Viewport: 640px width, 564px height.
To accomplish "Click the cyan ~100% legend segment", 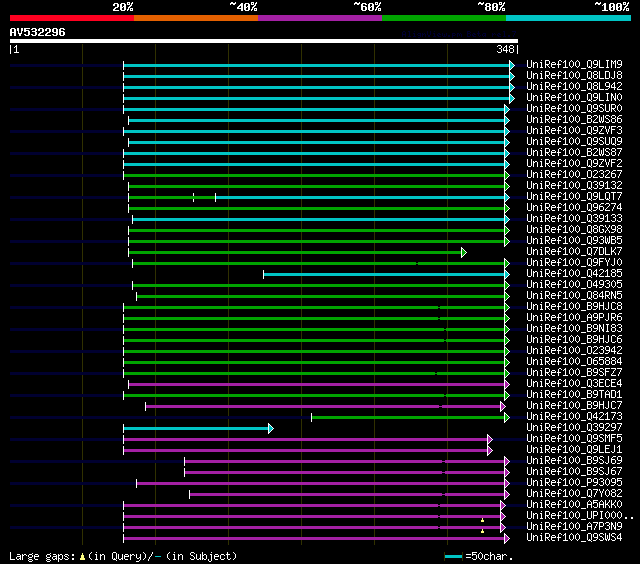I will point(569,18).
